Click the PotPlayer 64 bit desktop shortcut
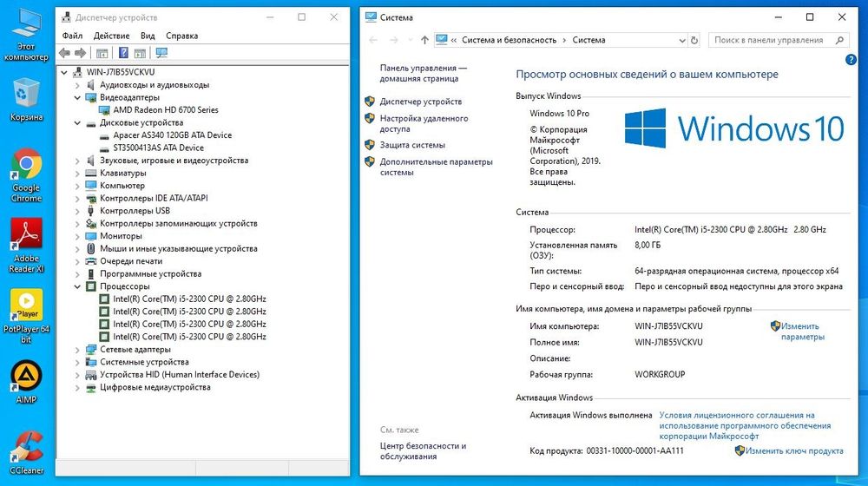This screenshot has height=486, width=868. (x=26, y=317)
